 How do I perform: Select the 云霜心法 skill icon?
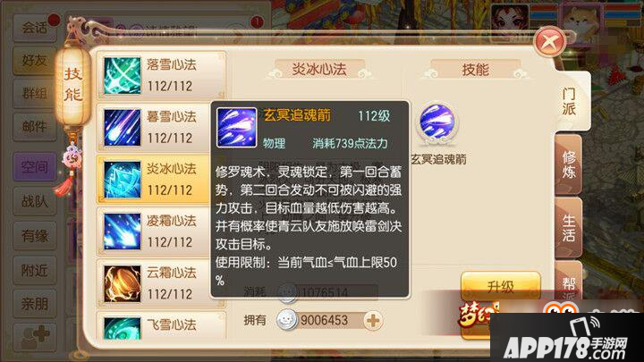pos(122,283)
